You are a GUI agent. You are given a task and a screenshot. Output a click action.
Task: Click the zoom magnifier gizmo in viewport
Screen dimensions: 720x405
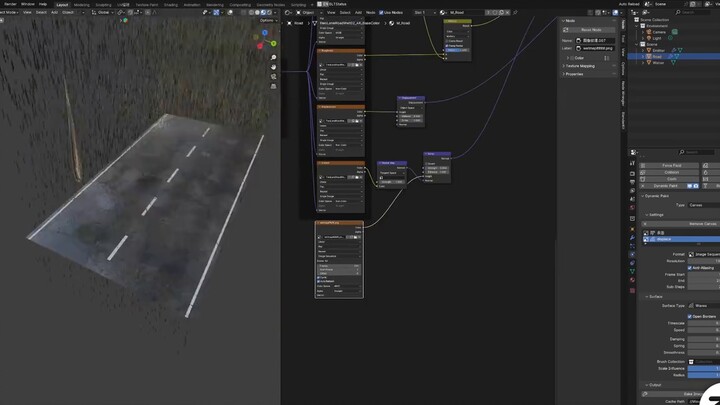point(273,57)
